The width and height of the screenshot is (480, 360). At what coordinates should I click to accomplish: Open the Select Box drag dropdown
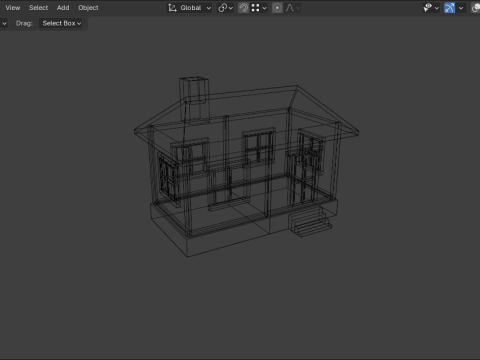pos(62,23)
